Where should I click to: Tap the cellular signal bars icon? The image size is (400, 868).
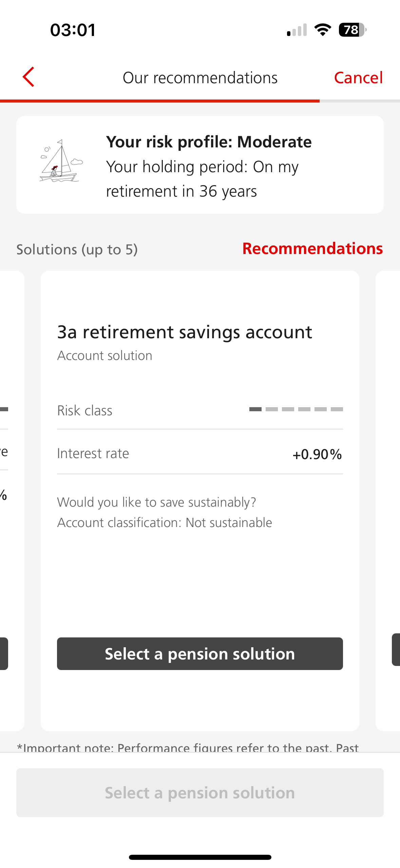point(297,30)
